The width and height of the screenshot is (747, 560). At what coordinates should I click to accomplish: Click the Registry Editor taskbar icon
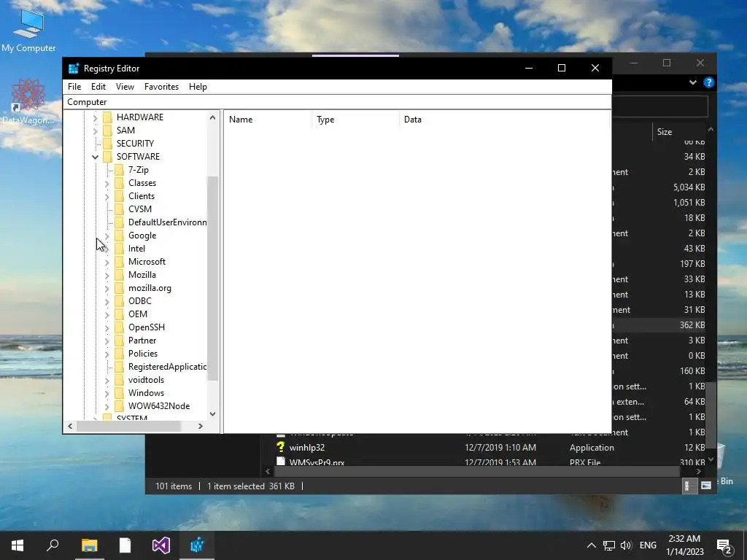tap(197, 545)
